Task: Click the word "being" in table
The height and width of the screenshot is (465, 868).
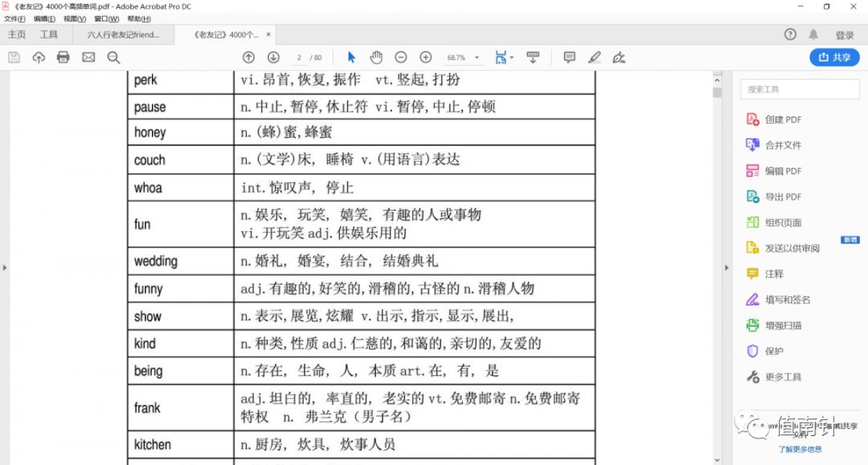Action: pyautogui.click(x=149, y=371)
